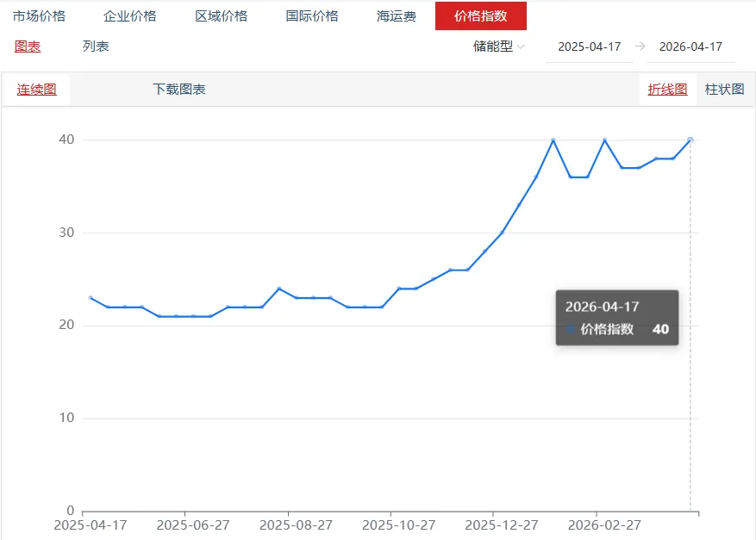Select the 区域价格 tab
The width and height of the screenshot is (756, 540).
click(222, 15)
